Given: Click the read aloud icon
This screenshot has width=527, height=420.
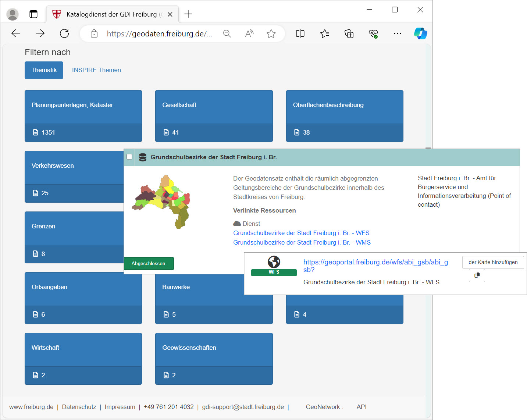Looking at the screenshot, I should (249, 34).
